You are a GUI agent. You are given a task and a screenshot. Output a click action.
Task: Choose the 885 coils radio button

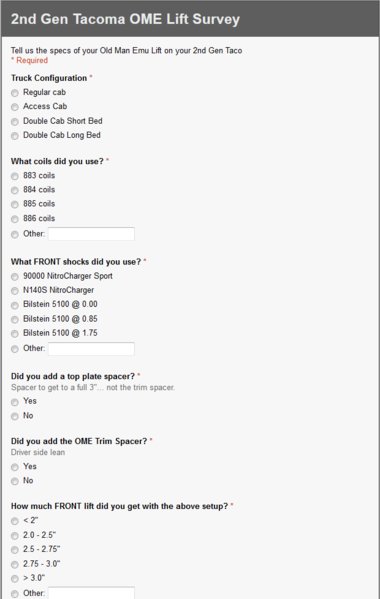click(15, 204)
